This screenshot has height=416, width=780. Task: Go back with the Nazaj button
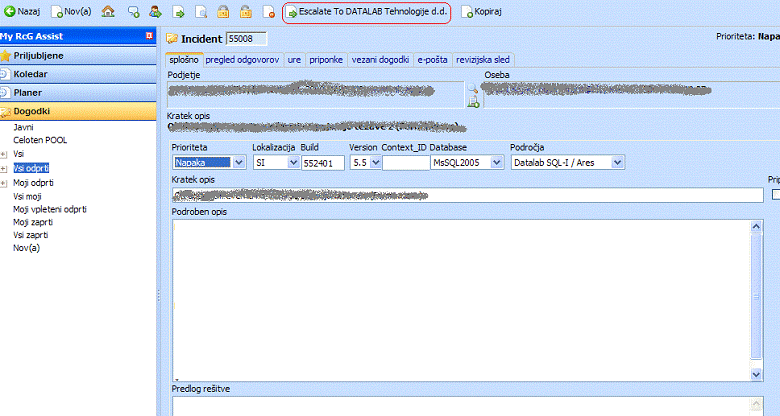[x=22, y=11]
